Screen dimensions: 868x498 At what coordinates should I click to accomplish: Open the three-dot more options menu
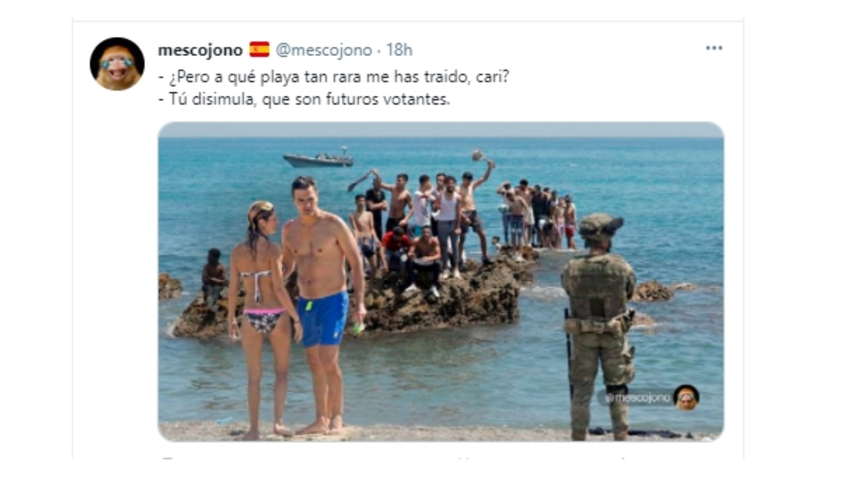coord(714,48)
